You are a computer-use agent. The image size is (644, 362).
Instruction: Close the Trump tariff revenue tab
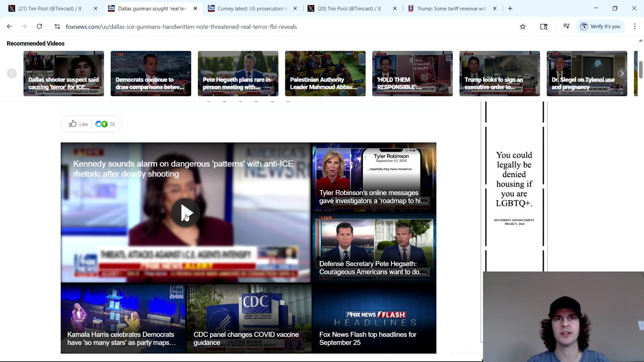click(495, 9)
